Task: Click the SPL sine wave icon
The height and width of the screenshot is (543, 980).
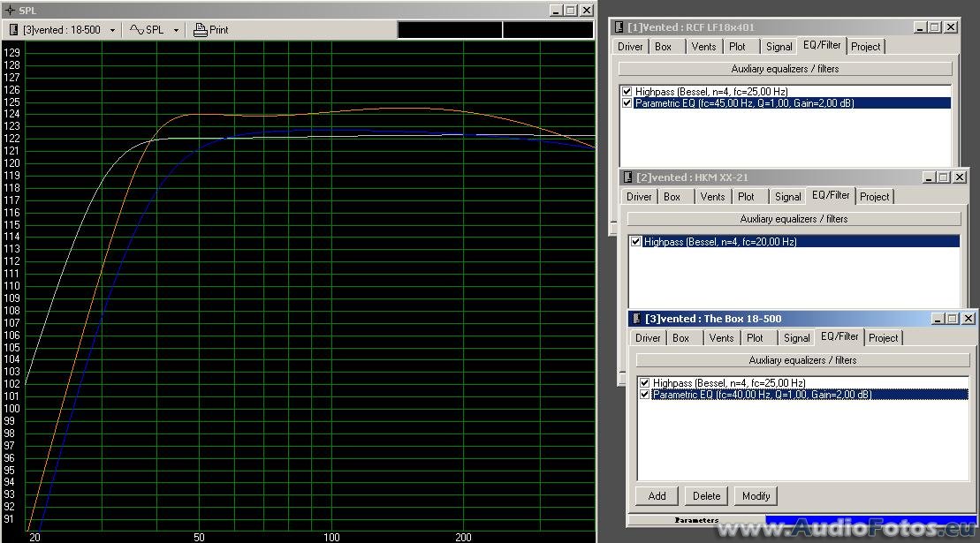Action: [x=136, y=29]
